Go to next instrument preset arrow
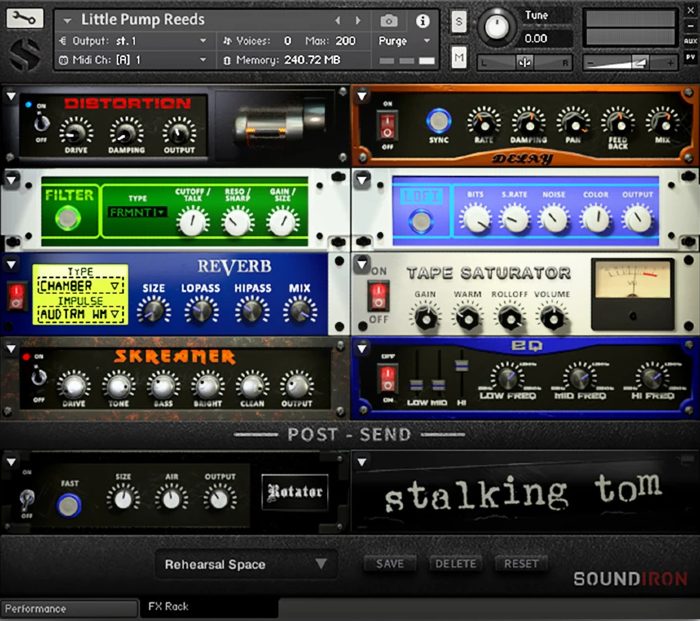The width and height of the screenshot is (700, 621). pyautogui.click(x=358, y=21)
